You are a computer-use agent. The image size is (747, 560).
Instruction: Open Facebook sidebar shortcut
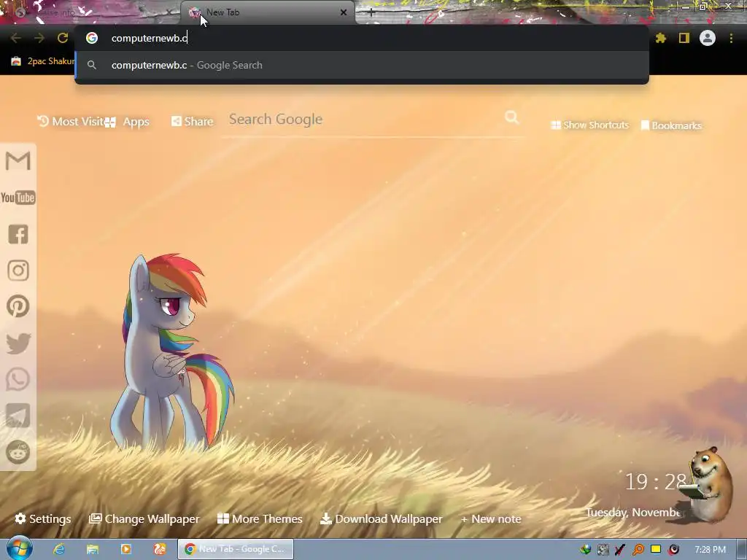(18, 234)
